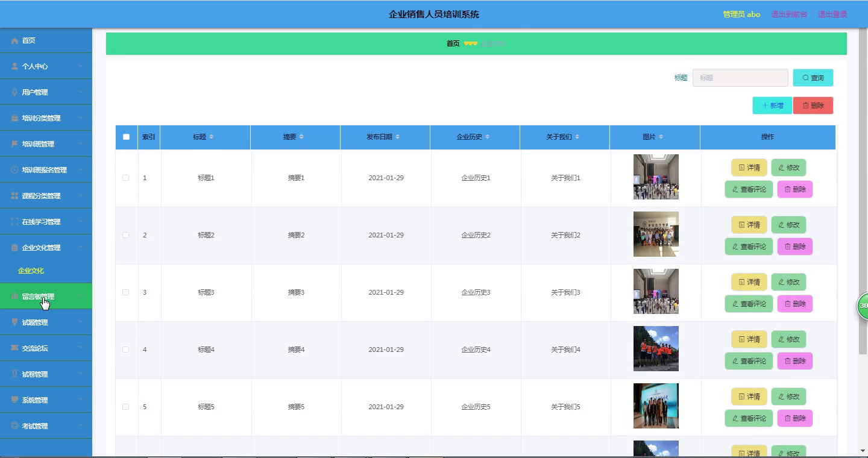Click 退出到前台 link in header

tap(789, 14)
